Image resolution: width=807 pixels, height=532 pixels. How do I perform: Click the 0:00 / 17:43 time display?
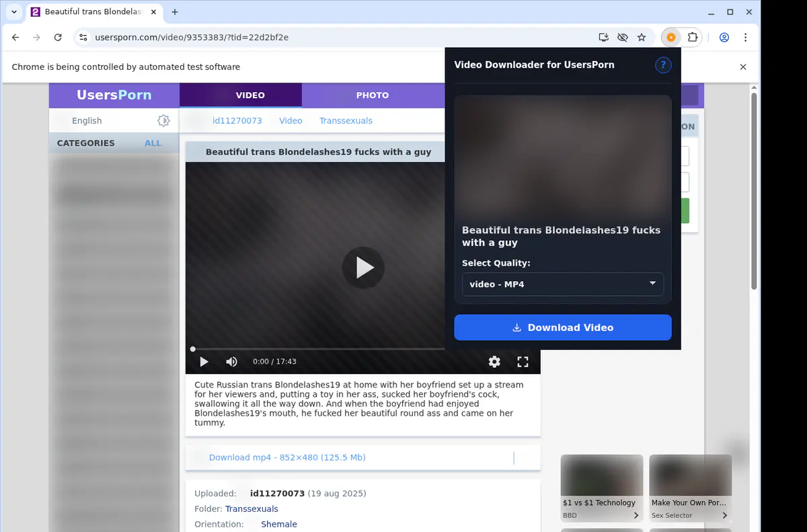click(x=274, y=362)
